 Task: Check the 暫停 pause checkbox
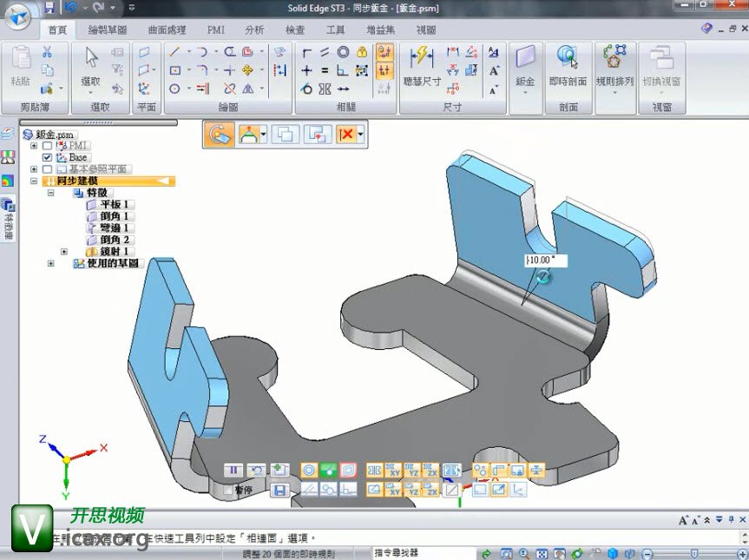[x=228, y=490]
